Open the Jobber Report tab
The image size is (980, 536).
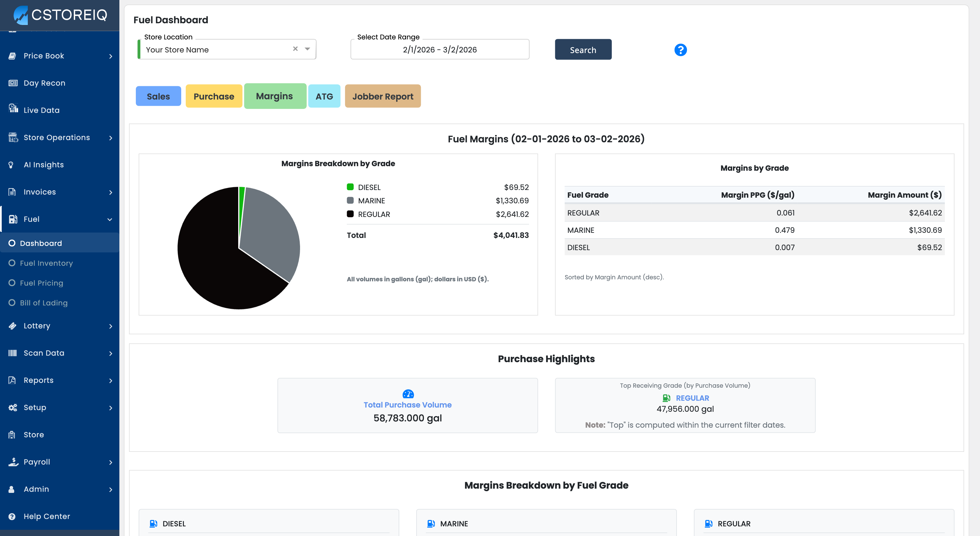pyautogui.click(x=382, y=96)
